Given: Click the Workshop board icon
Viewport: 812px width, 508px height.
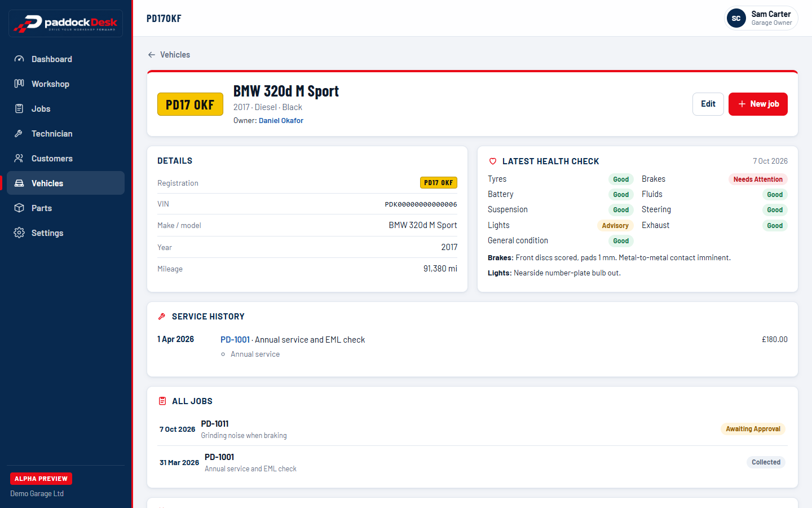Looking at the screenshot, I should pyautogui.click(x=19, y=84).
